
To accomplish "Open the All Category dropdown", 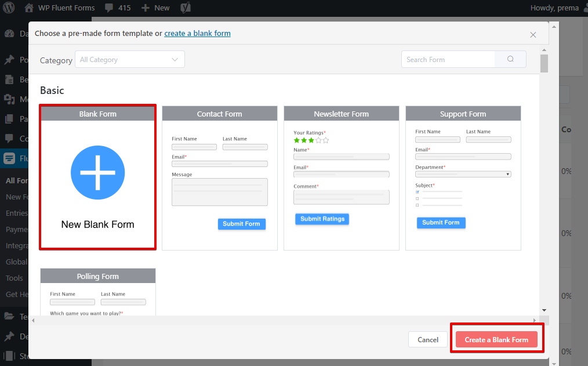I will pos(130,59).
